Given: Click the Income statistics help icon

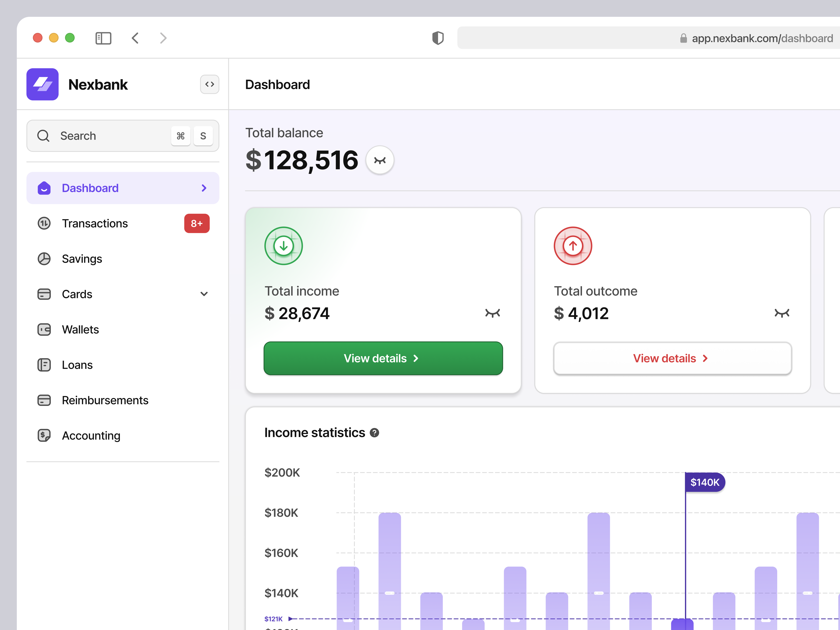Looking at the screenshot, I should pos(374,433).
